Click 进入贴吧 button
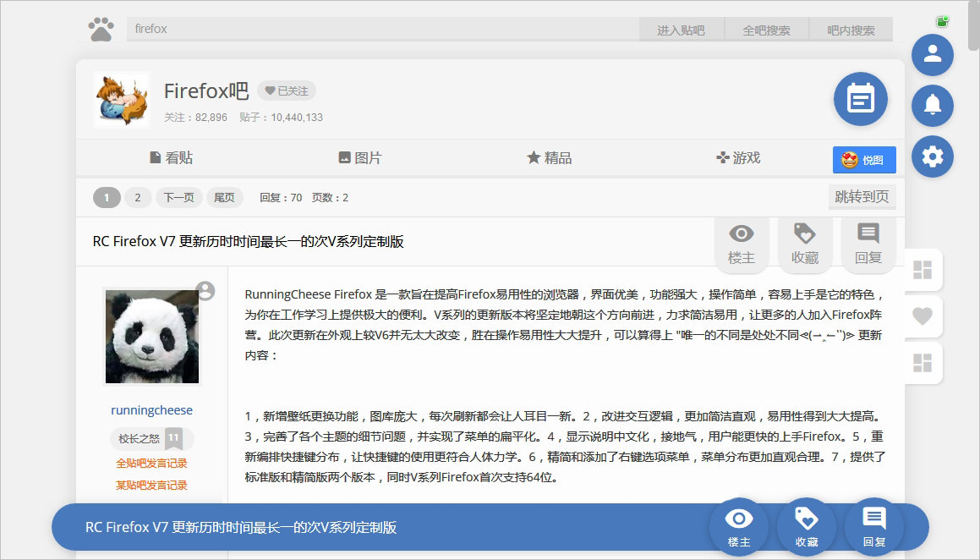The width and height of the screenshot is (980, 560). [682, 30]
